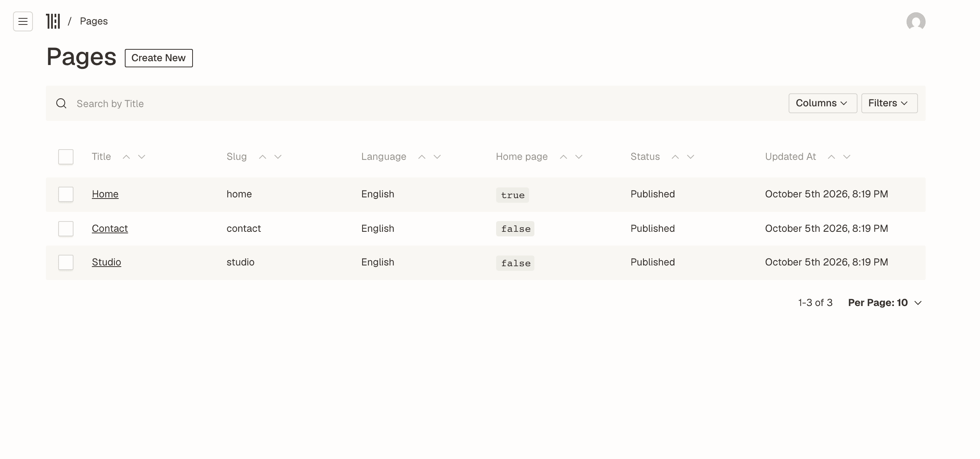The height and width of the screenshot is (459, 980).
Task: Click English language in Home row
Action: click(378, 194)
